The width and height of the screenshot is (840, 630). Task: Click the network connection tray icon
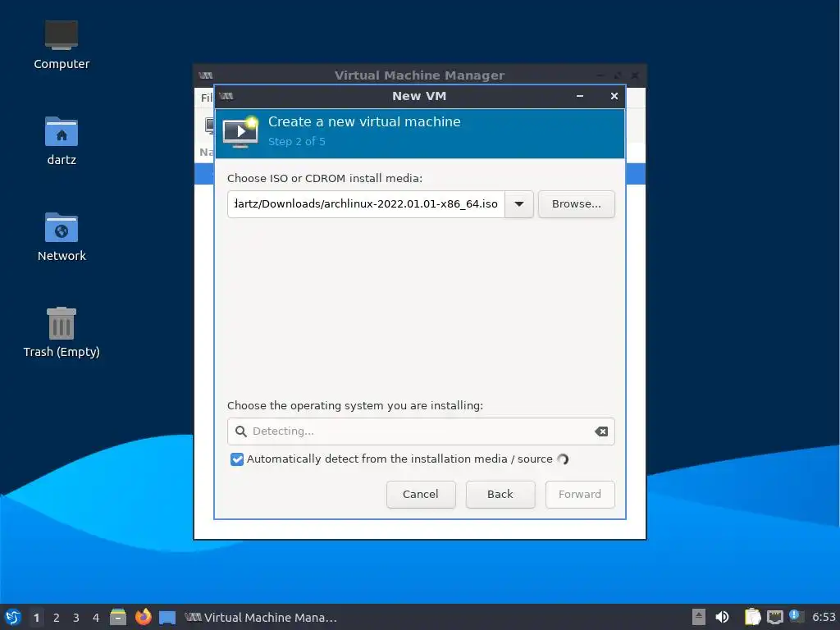[774, 617]
